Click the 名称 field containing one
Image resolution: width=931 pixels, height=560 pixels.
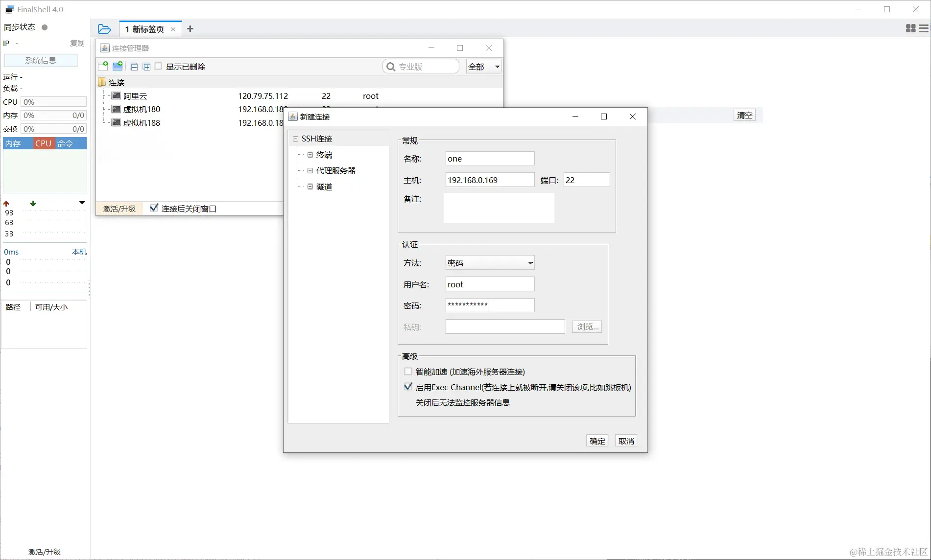[x=490, y=159]
